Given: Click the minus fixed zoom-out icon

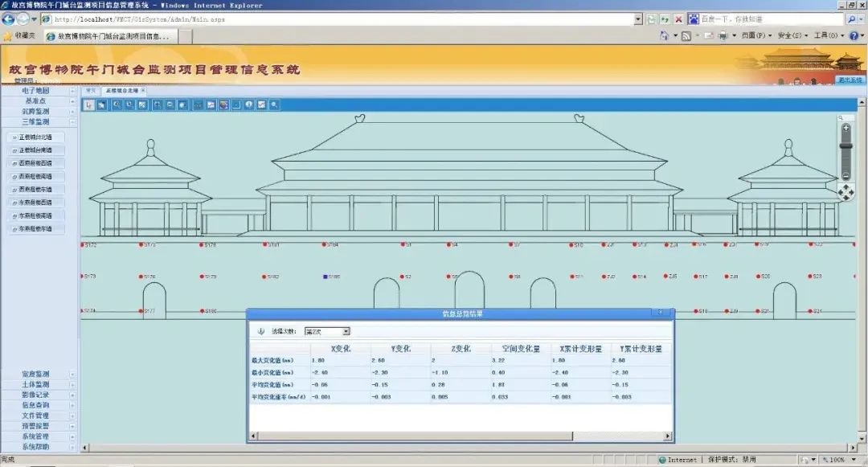Looking at the screenshot, I should tap(170, 104).
